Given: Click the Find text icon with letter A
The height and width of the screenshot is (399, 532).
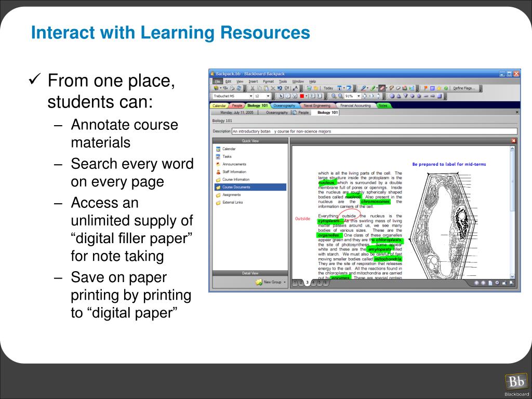Looking at the screenshot, I should 295,88.
